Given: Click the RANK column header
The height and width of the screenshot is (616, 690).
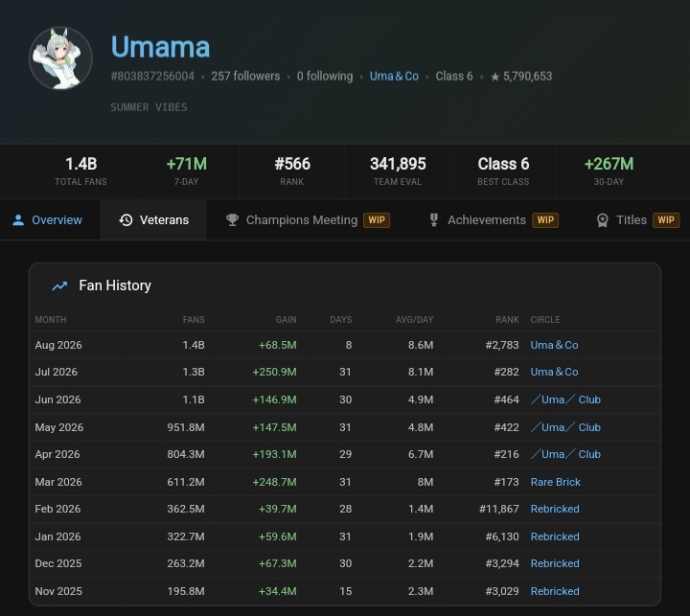Looking at the screenshot, I should [507, 320].
